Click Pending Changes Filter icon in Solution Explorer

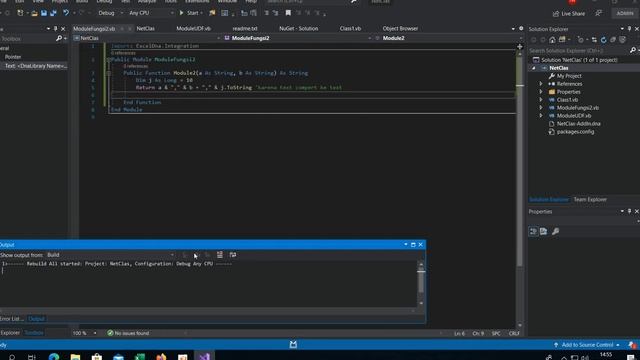[x=580, y=40]
